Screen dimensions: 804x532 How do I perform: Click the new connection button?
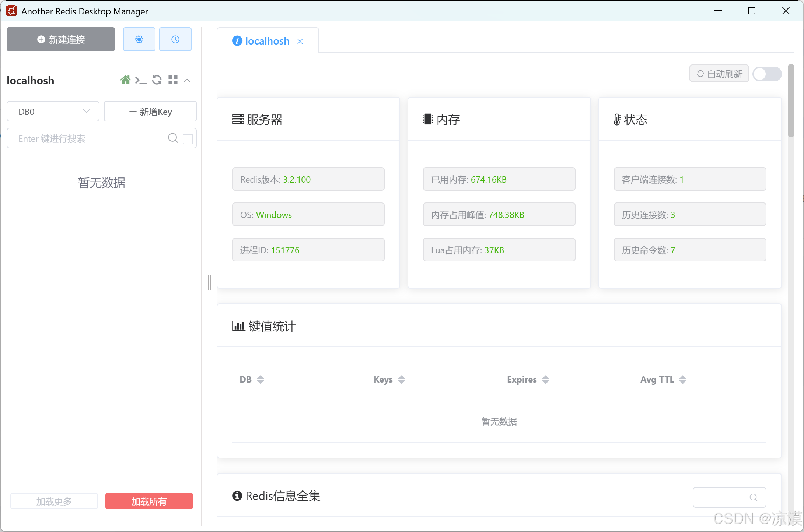click(x=61, y=39)
